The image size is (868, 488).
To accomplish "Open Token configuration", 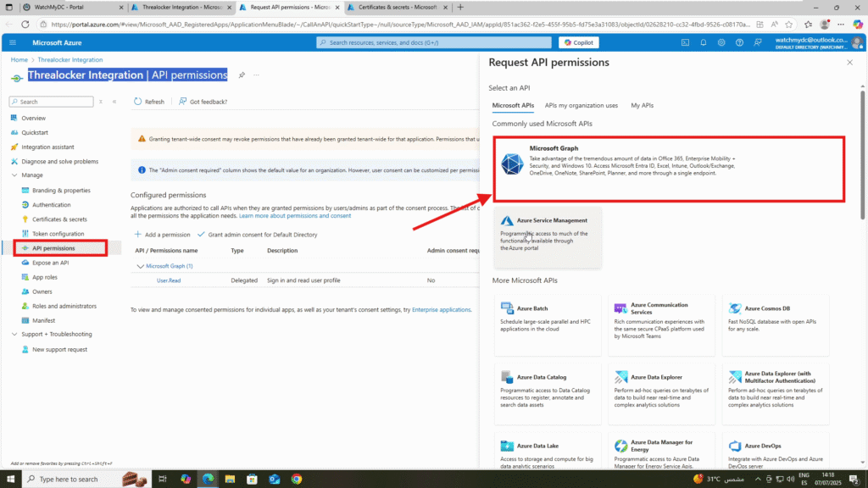I will [58, 234].
